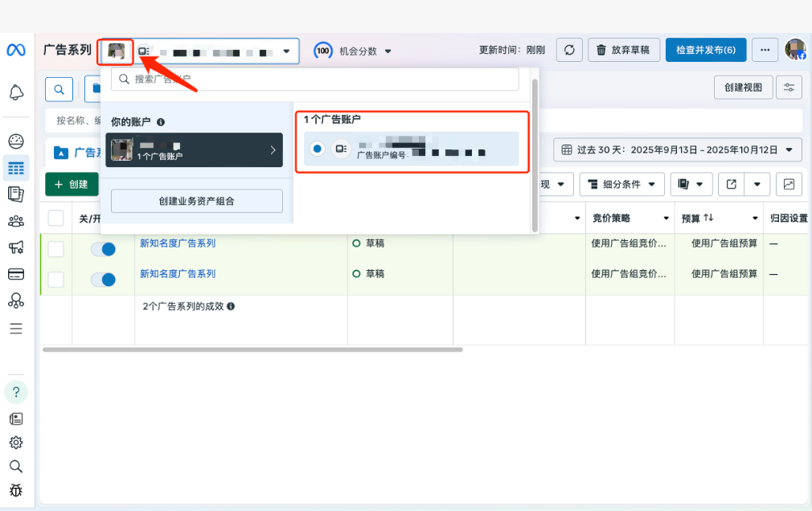Screen dimensions: 812x511
Task: Expand the 细分条件 dropdown
Action: click(621, 184)
